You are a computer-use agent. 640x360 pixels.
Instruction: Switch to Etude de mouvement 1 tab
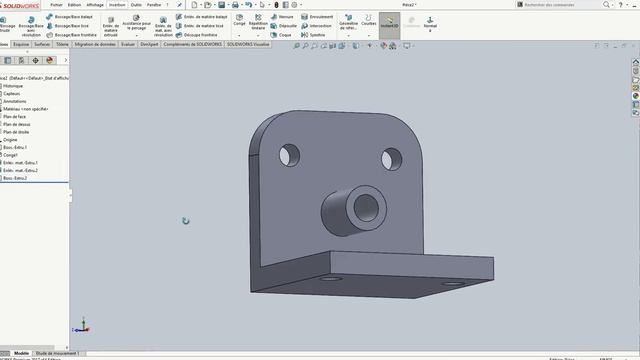(x=57, y=353)
